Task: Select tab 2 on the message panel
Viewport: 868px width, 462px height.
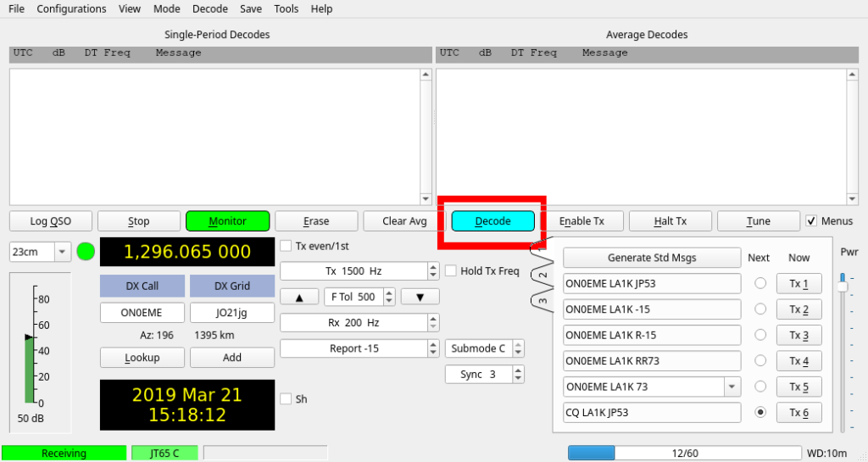Action: pyautogui.click(x=542, y=275)
